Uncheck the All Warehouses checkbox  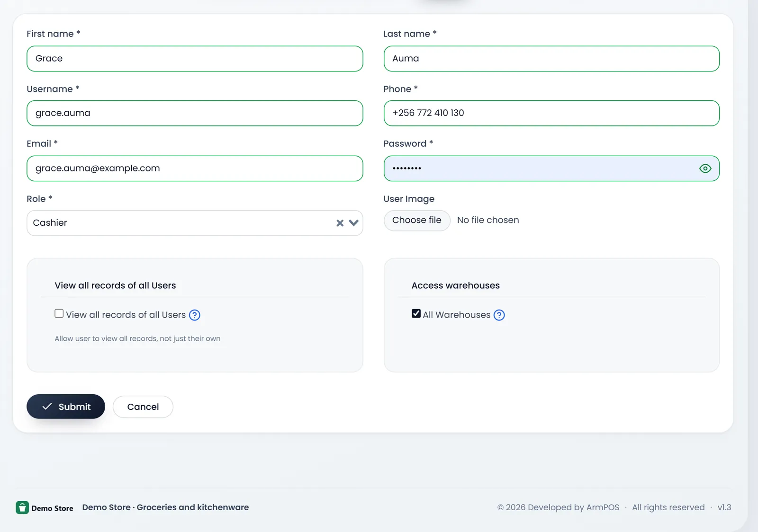[416, 314]
